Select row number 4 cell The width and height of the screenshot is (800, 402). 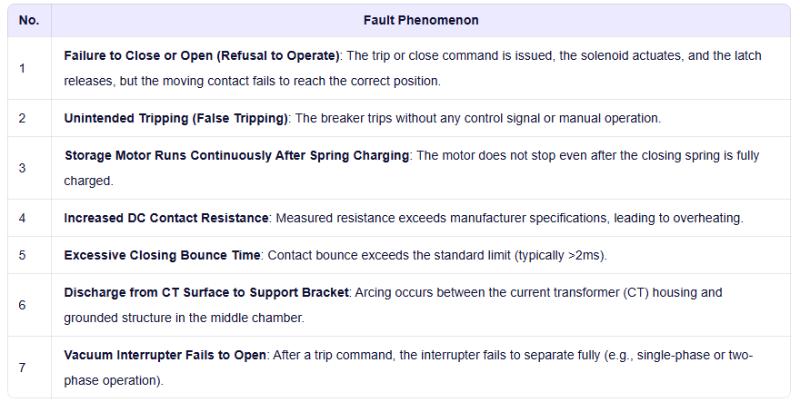point(22,217)
